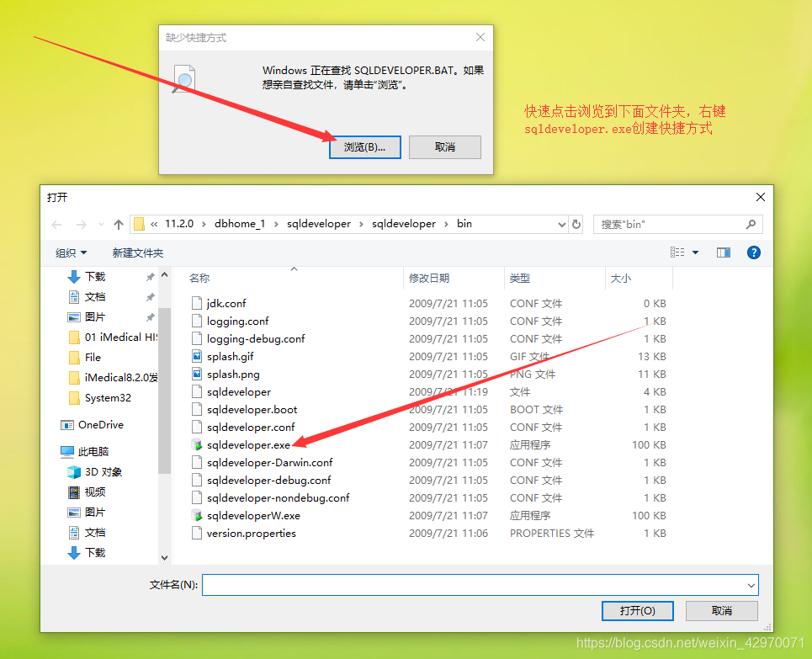812x659 pixels.
Task: Click the sidebar scroll down arrow
Action: tap(165, 558)
